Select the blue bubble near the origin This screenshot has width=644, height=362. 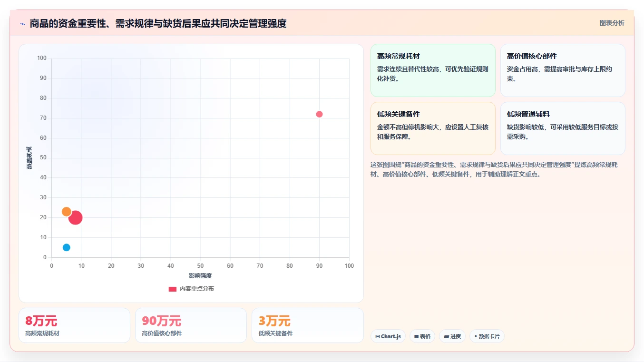pyautogui.click(x=66, y=247)
